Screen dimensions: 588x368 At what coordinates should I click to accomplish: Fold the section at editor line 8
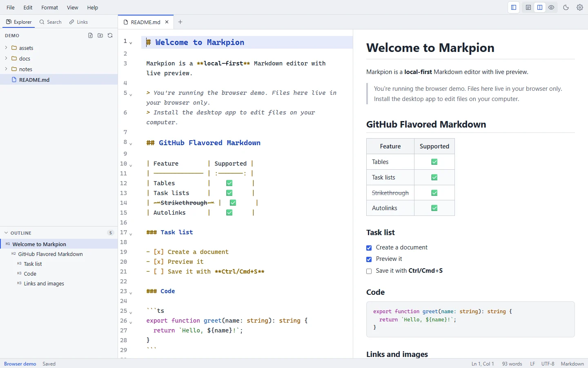click(x=131, y=144)
